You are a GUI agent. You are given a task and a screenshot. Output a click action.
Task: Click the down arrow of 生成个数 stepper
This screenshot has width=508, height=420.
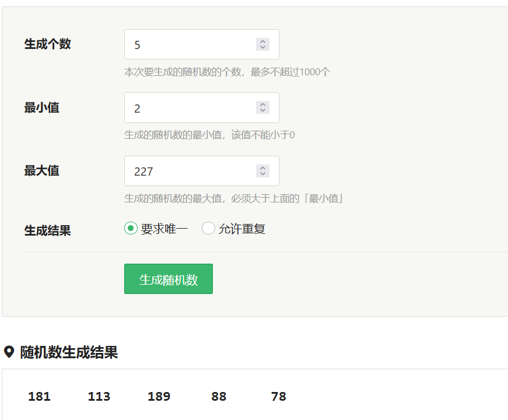pyautogui.click(x=262, y=47)
